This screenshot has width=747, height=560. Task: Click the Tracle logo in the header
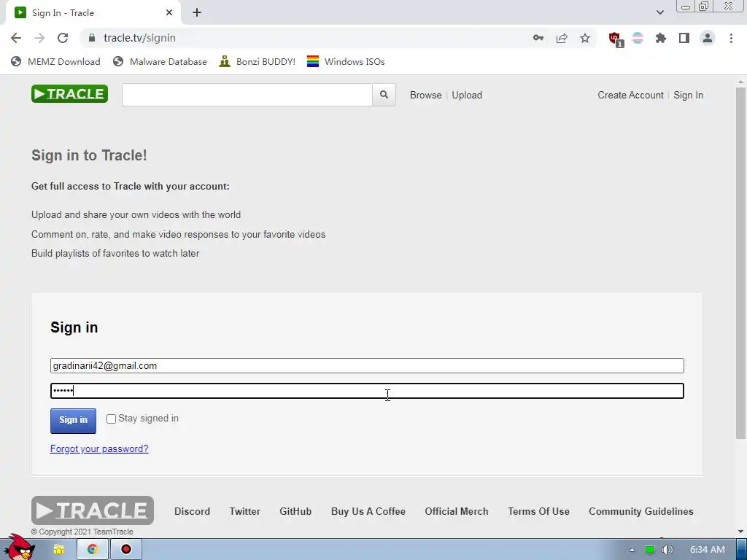(x=69, y=94)
